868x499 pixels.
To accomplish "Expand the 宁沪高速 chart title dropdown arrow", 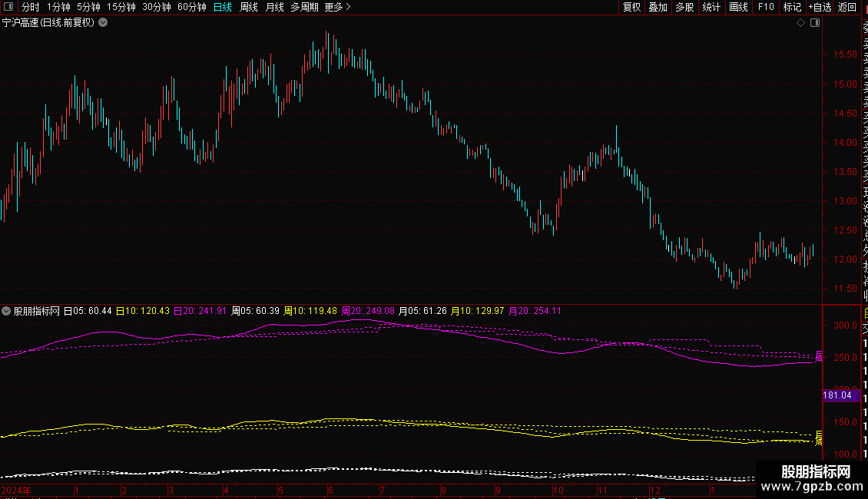I will pyautogui.click(x=103, y=23).
